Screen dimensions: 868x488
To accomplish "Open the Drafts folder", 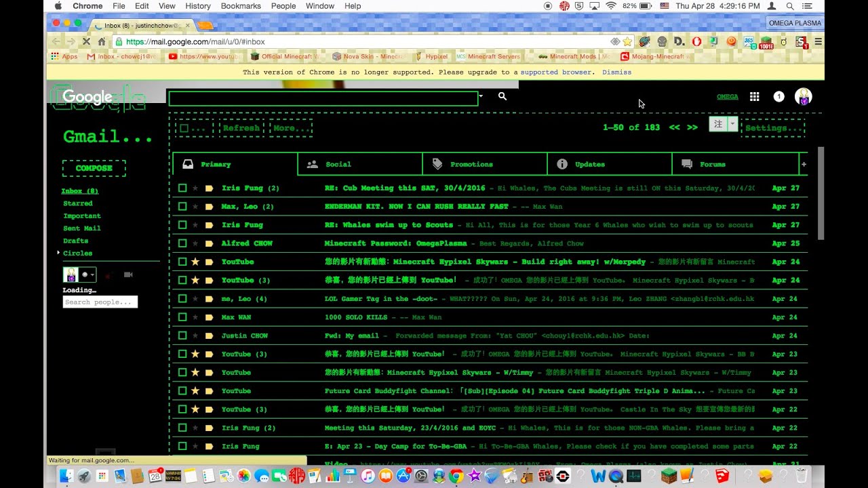I will point(75,241).
